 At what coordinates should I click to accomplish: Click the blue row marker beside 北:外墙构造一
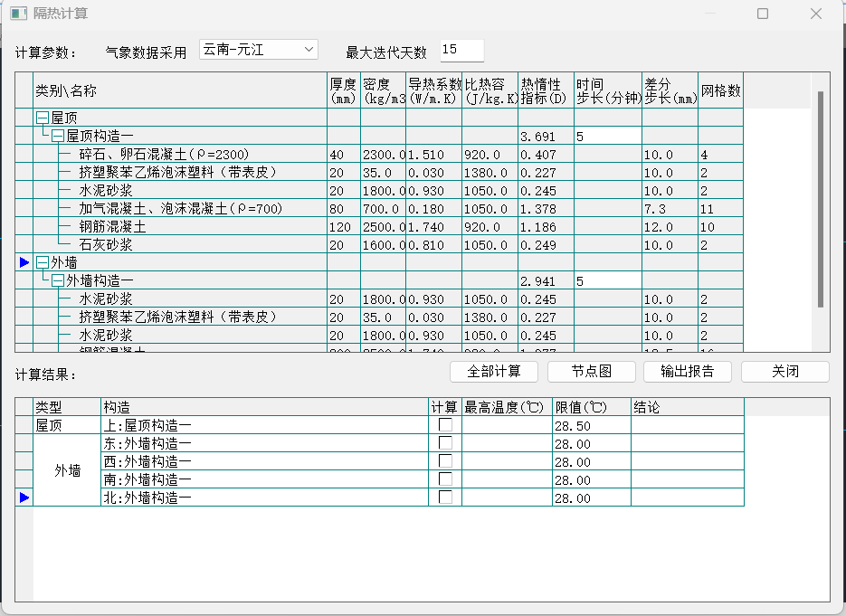coord(24,498)
